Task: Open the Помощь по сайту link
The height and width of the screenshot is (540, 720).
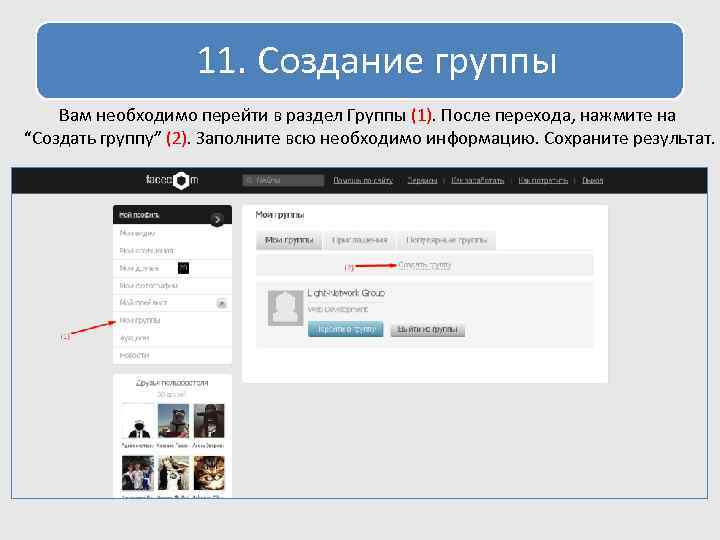Action: (363, 180)
